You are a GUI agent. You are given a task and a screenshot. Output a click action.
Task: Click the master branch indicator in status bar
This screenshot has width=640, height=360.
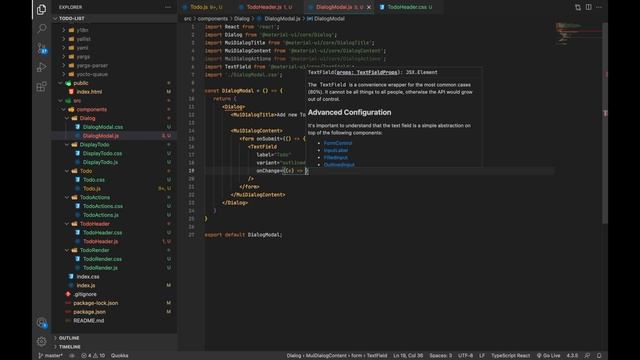(x=50, y=356)
